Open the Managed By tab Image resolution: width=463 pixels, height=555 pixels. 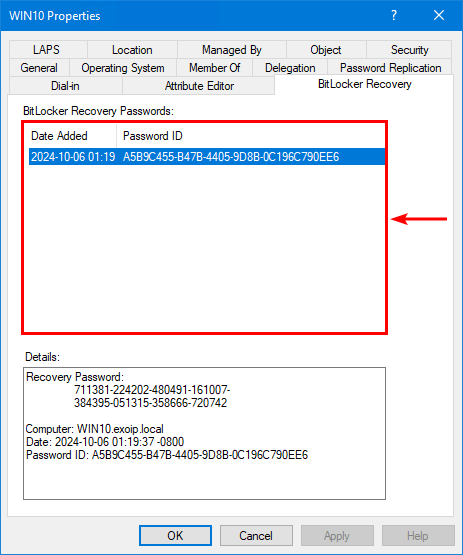[x=232, y=50]
